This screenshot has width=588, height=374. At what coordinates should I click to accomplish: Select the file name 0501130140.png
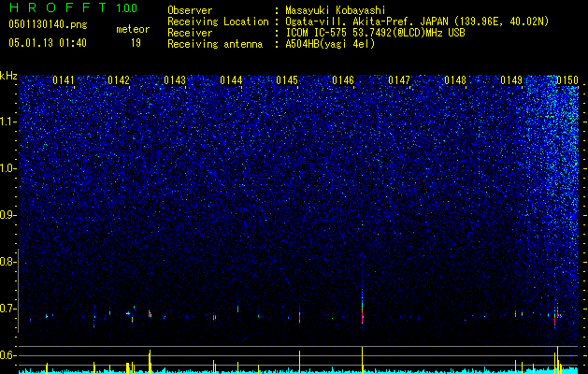(48, 24)
